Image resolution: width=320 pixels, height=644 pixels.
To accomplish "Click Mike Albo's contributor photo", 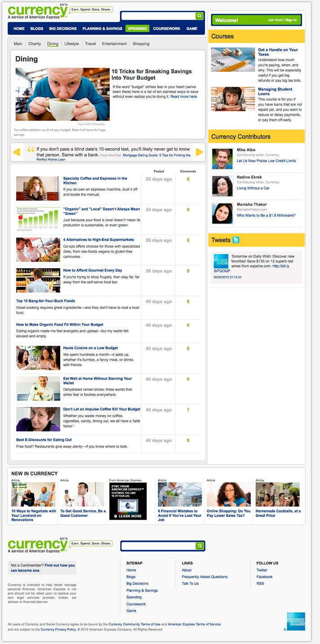I will tap(222, 159).
